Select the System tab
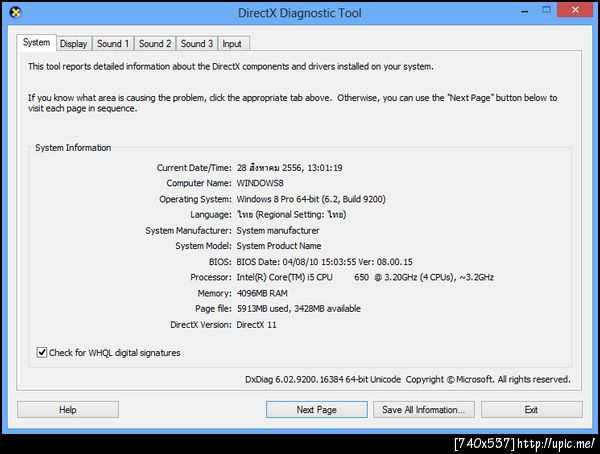The width and height of the screenshot is (600, 454). (36, 42)
